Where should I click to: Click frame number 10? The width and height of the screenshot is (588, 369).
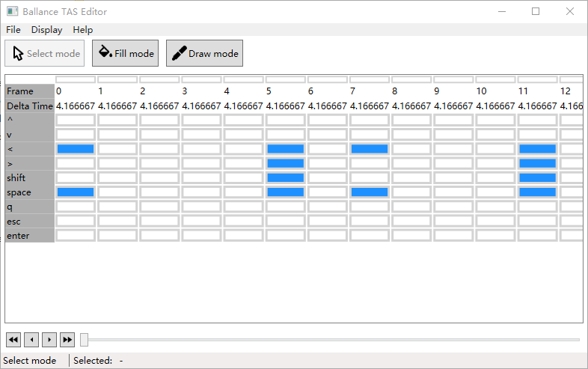click(481, 91)
